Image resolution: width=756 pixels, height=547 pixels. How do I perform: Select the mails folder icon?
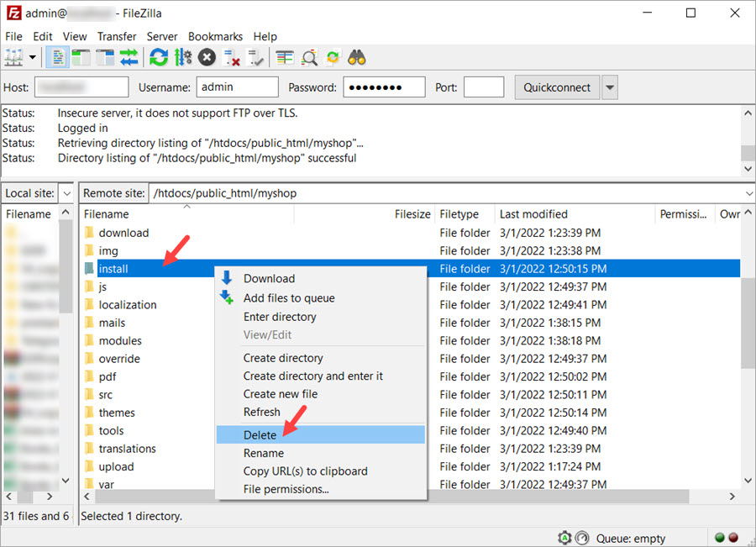[89, 322]
